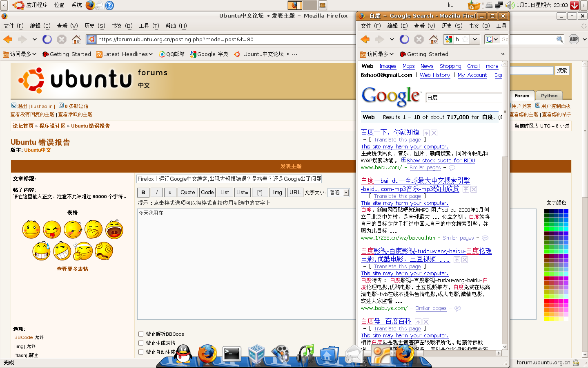Insert the sweating grin emoticon

tap(41, 251)
